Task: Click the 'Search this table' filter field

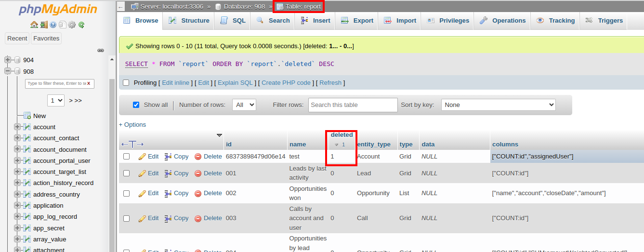Action: click(x=353, y=105)
